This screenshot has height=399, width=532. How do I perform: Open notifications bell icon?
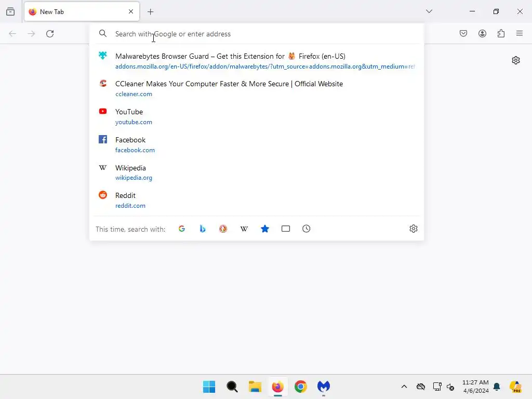point(497,387)
